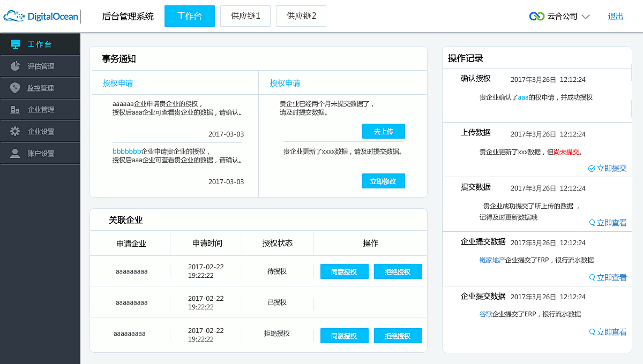Click the 云合公司 infinity logo icon
643x364 pixels.
pos(537,16)
